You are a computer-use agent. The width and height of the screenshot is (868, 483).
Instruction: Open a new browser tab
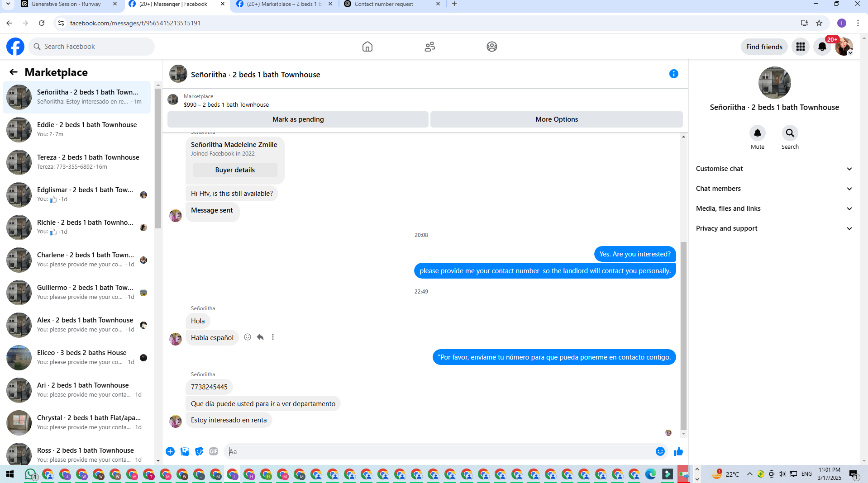coord(454,4)
